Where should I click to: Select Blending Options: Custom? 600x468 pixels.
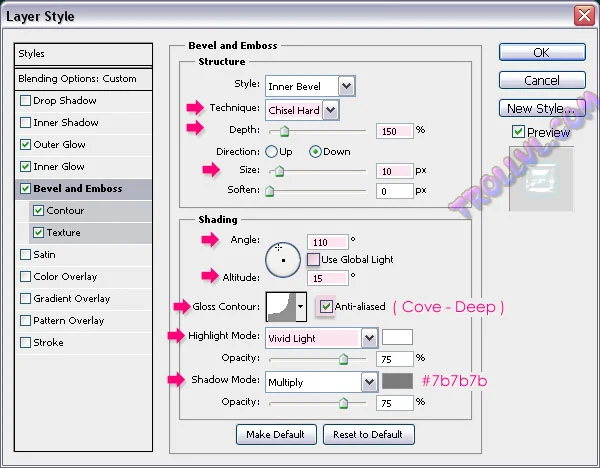tap(83, 79)
